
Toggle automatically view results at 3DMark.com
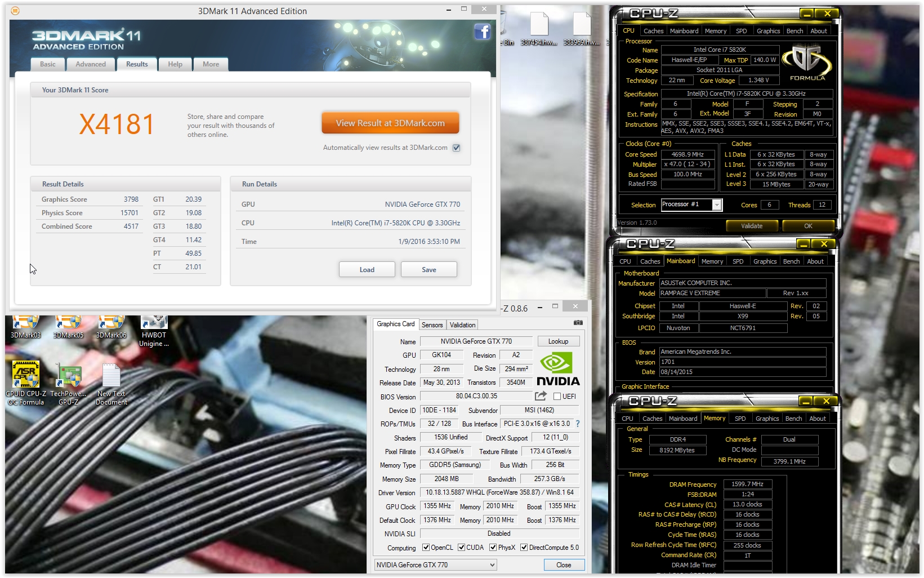(x=457, y=148)
